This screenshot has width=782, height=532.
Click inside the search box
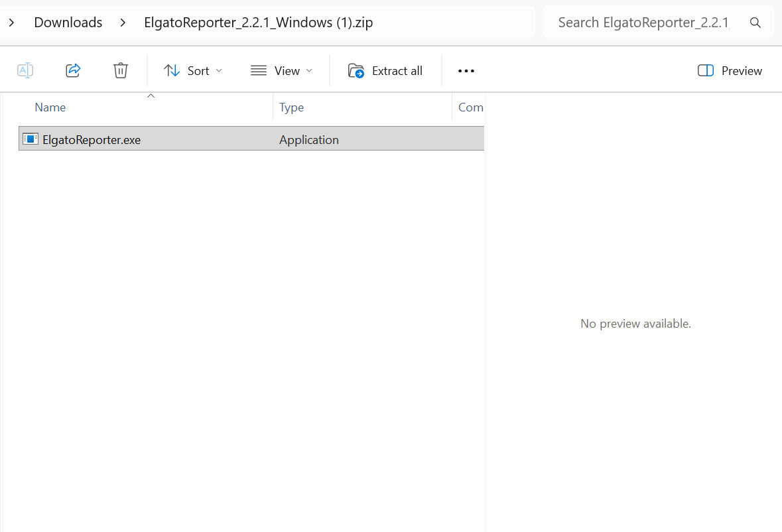coord(637,22)
